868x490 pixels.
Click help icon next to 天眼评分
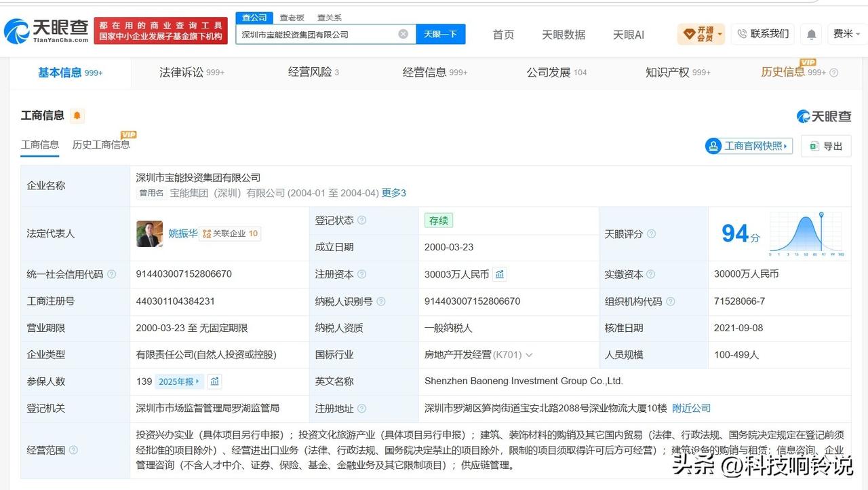651,233
